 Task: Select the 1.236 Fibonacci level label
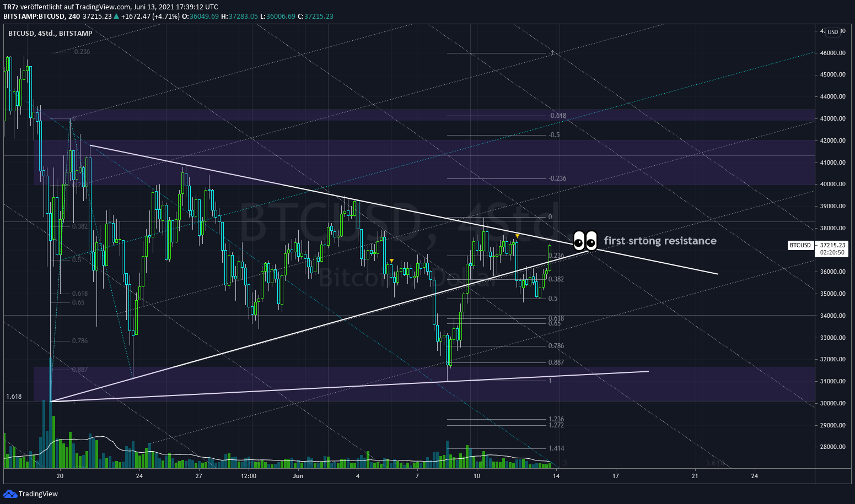pos(556,419)
